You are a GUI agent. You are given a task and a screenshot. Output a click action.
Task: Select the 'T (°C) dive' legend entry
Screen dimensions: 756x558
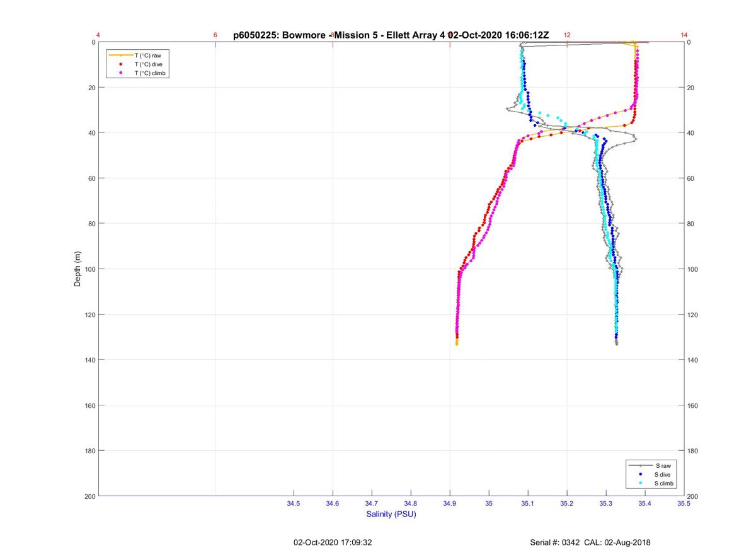(x=138, y=64)
